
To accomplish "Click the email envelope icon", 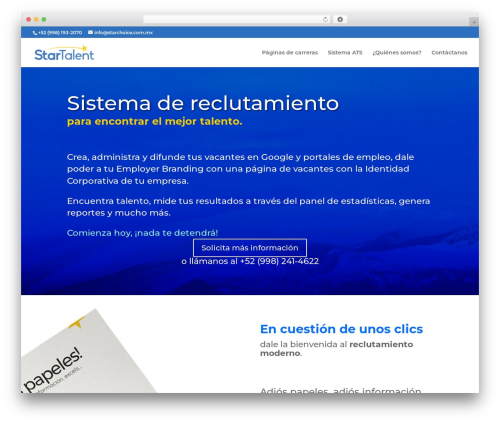I will 90,32.
